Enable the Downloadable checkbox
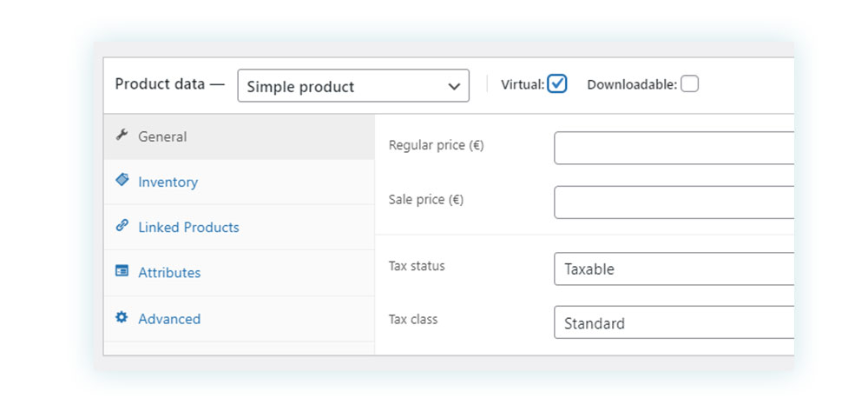 coord(689,83)
